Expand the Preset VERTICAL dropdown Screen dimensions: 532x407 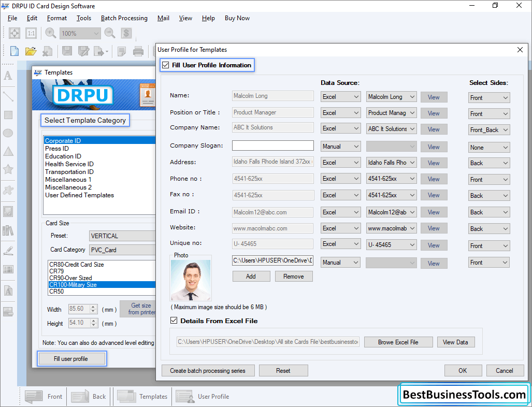(122, 236)
